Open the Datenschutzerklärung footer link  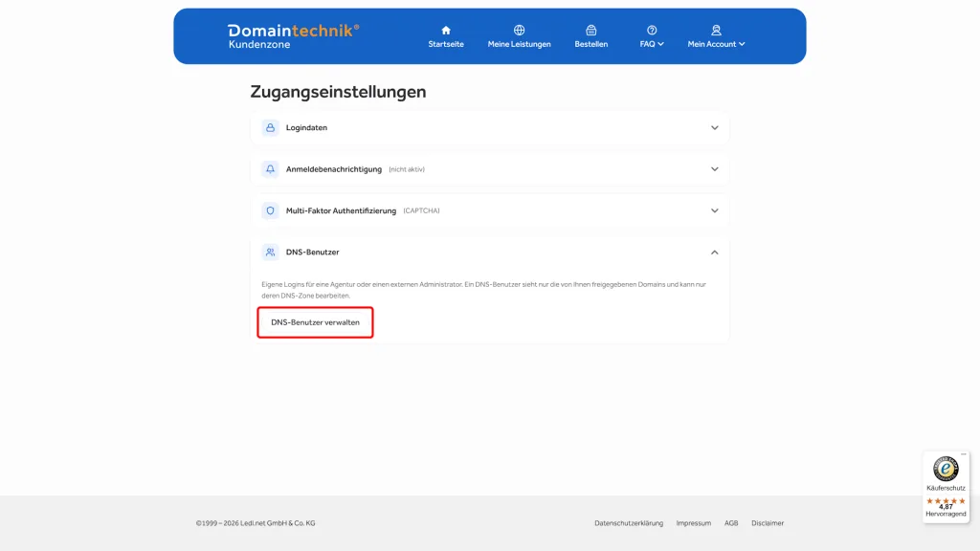pyautogui.click(x=629, y=523)
